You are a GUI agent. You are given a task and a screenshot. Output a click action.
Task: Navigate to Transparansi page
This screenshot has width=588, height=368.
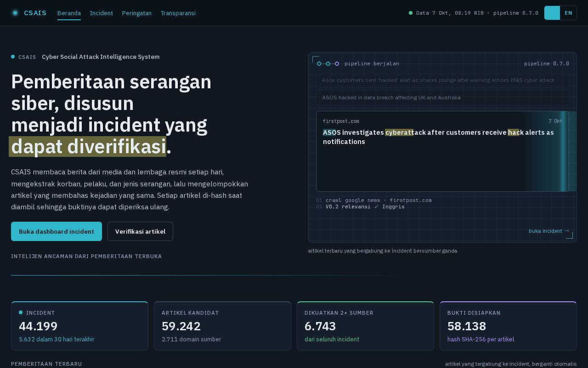178,13
